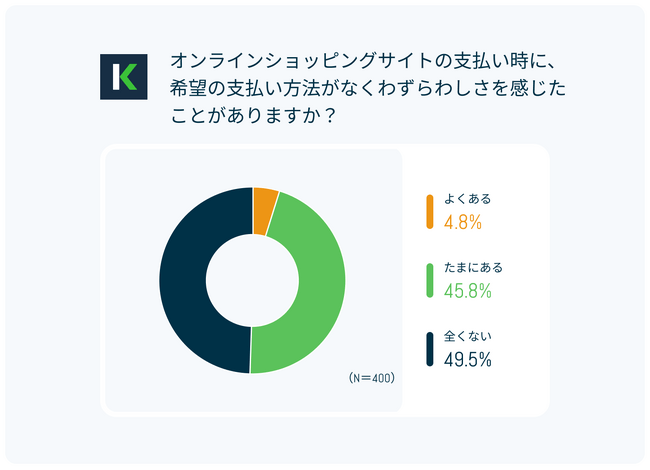
Task: Click the 全くない legend label
Action: pos(468,336)
